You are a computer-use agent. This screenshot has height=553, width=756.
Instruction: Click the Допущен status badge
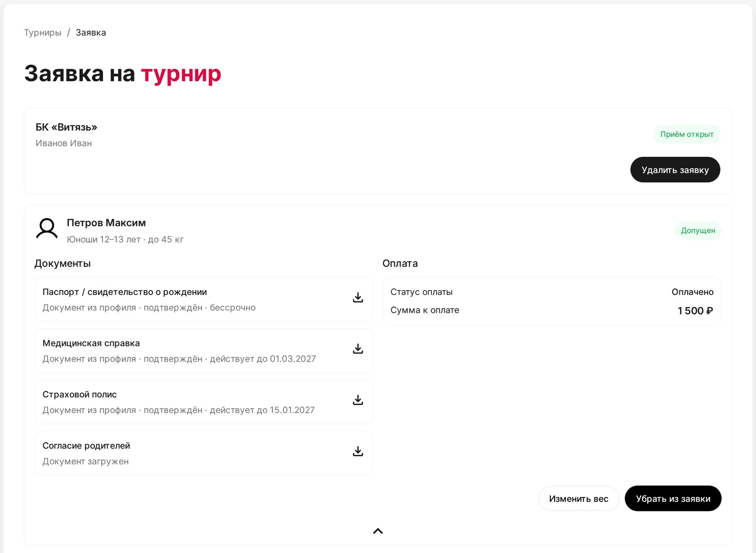click(x=698, y=231)
